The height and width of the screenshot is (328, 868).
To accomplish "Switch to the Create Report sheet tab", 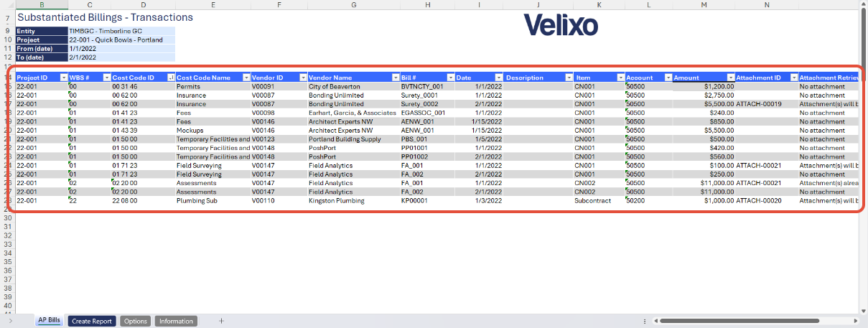I will pos(92,322).
